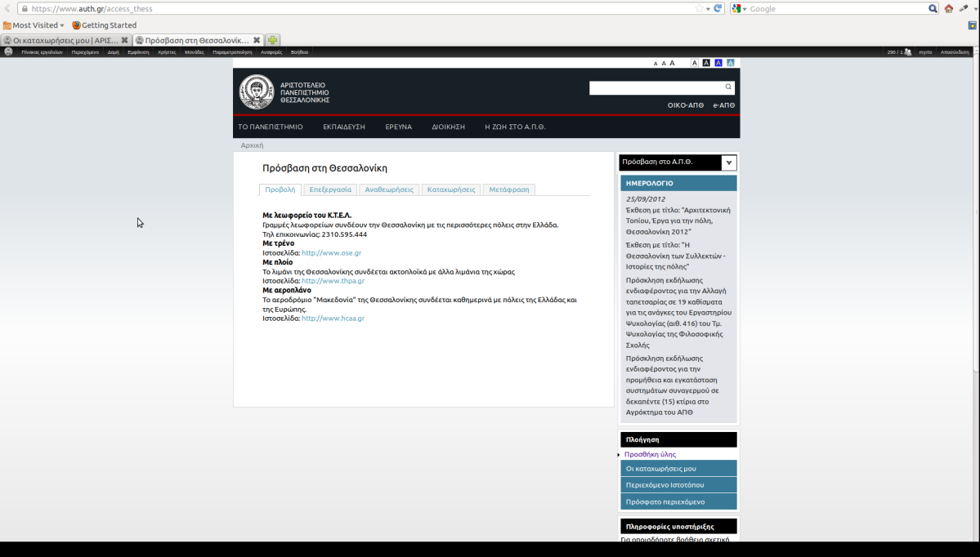Open the 'Η ΖΩΗ ΣΤΟ Α.Π.Θ.' menu item
980x557 pixels.
pos(515,127)
